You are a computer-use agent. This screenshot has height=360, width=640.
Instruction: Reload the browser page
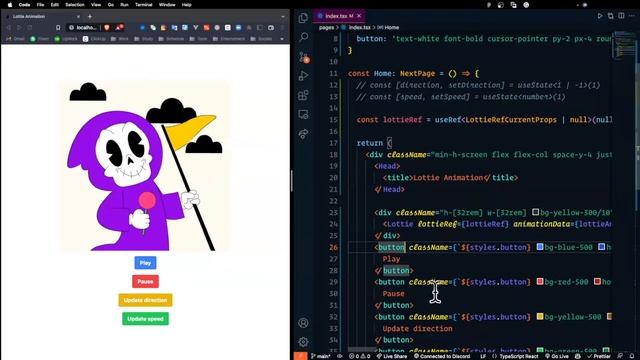[30, 28]
